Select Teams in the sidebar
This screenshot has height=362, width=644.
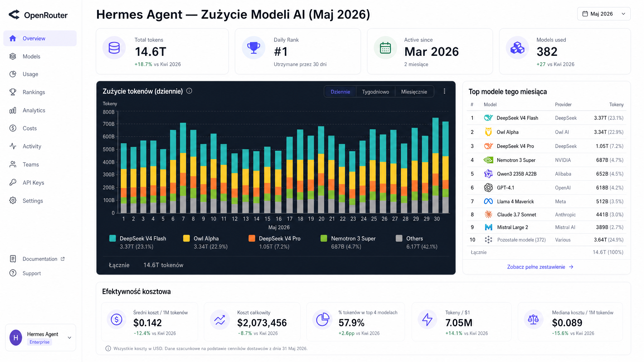40,164
